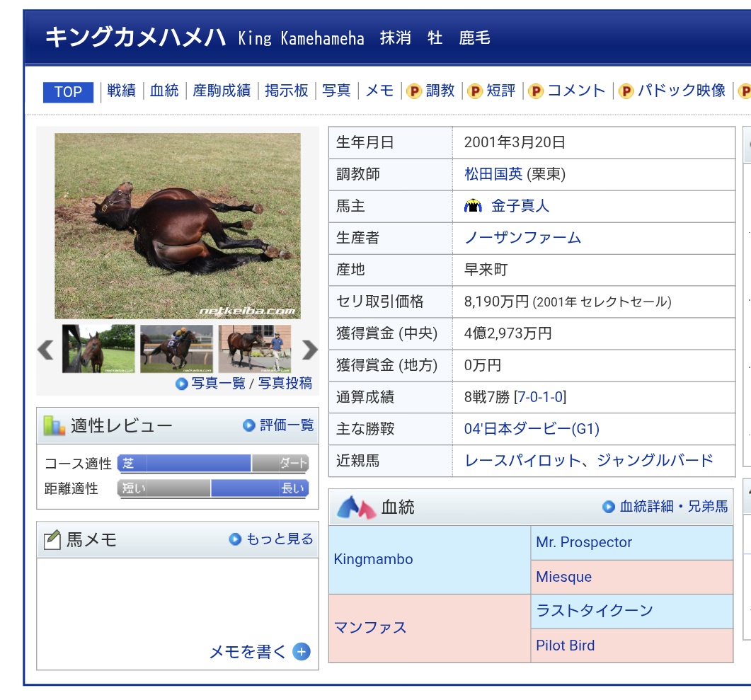Click the arrow icon before 評価一覧
The width and height of the screenshot is (751, 700).
249,425
